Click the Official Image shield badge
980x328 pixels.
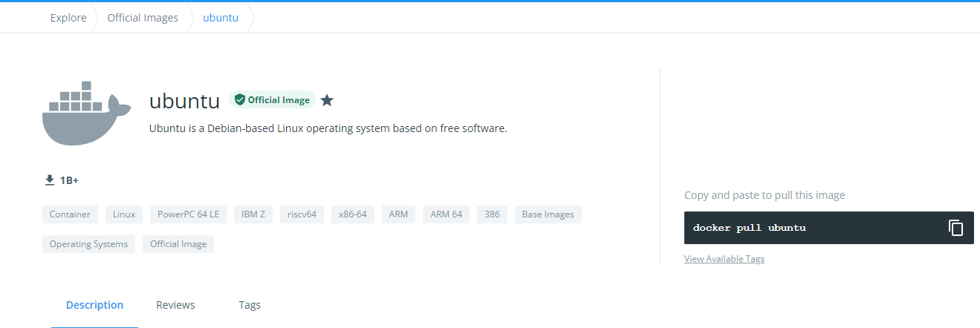point(272,100)
